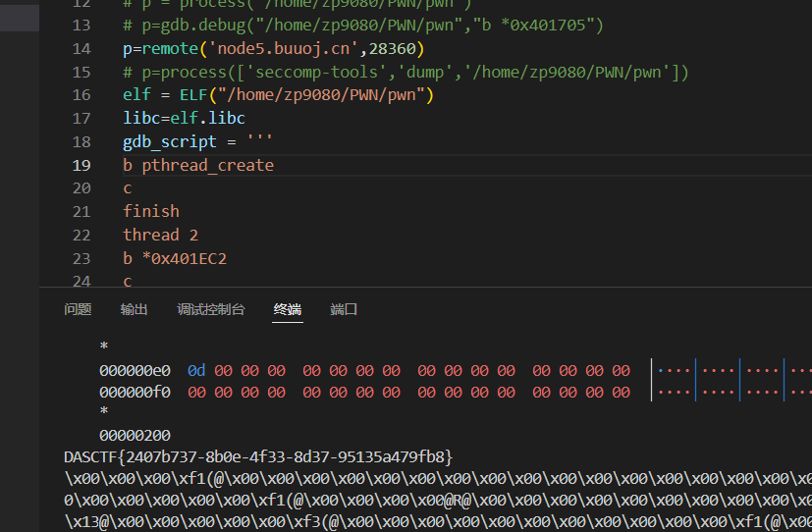Click the 000000e0 offset in hex dump
Image resolution: width=812 pixels, height=532 pixels.
135,371
